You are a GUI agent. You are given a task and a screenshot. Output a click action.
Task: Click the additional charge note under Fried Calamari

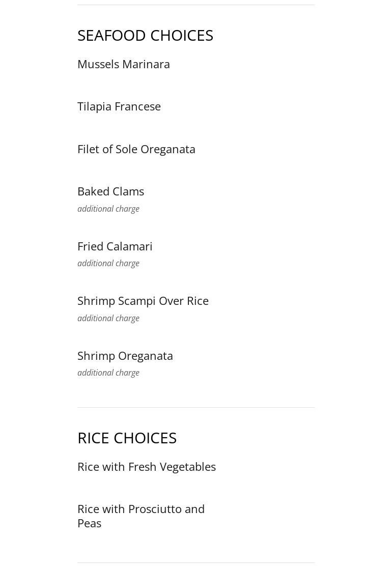click(108, 263)
